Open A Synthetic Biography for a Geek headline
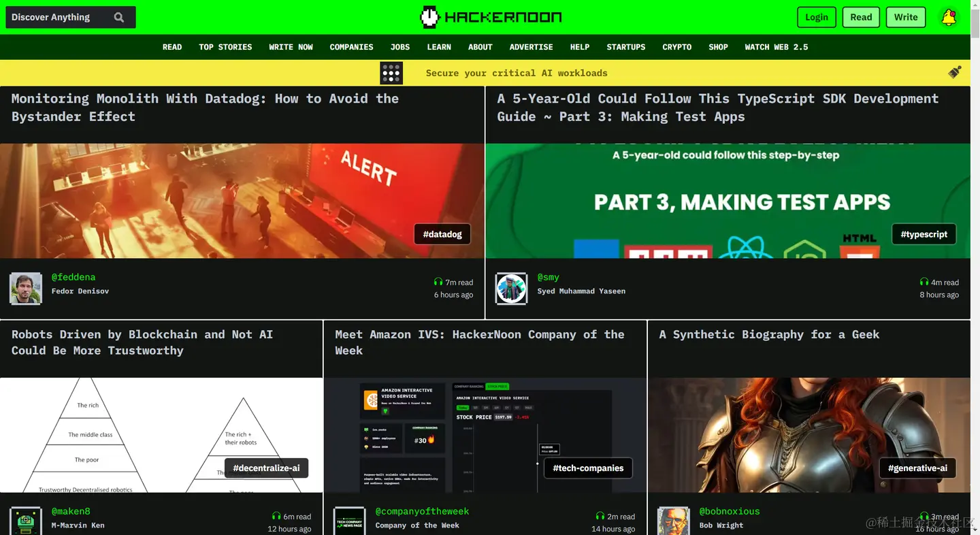The width and height of the screenshot is (980, 535). [769, 334]
